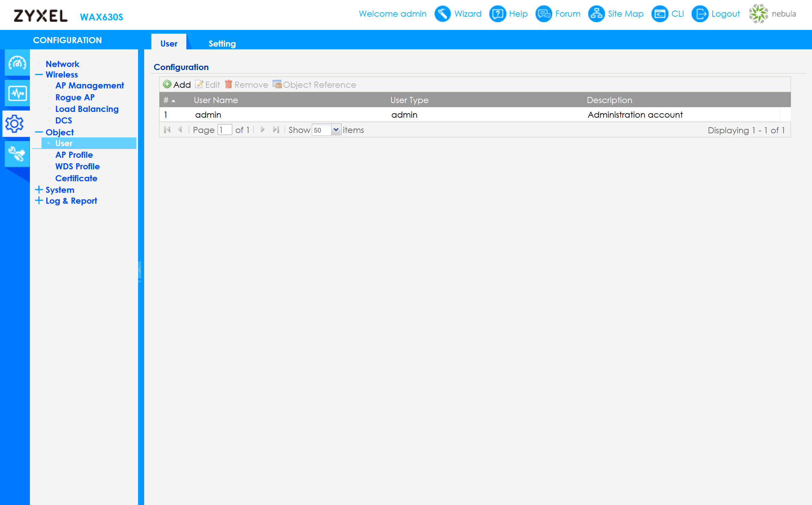Expand the System menu tree

39,190
